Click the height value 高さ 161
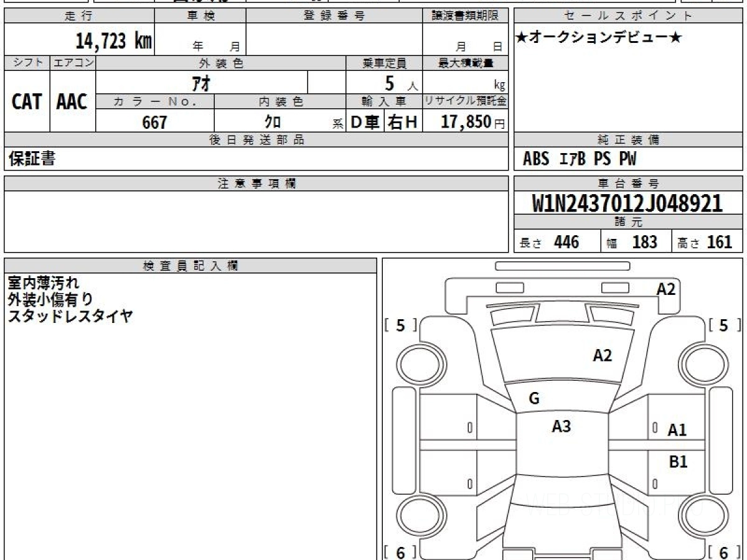Image resolution: width=747 pixels, height=560 pixels. (705, 242)
